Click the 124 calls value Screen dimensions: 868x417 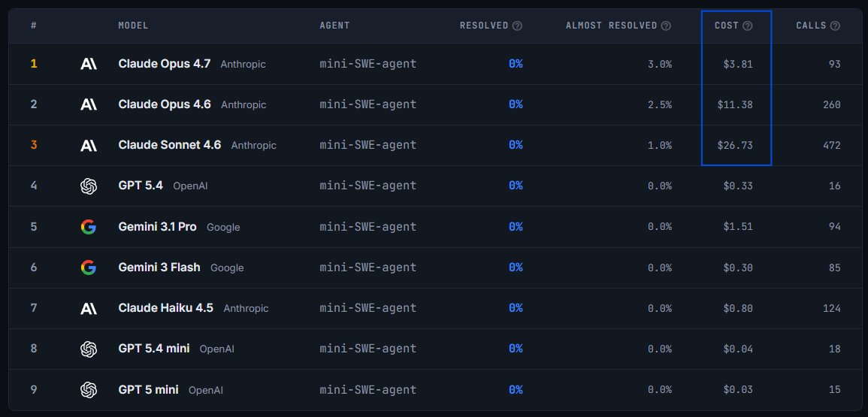coord(832,309)
